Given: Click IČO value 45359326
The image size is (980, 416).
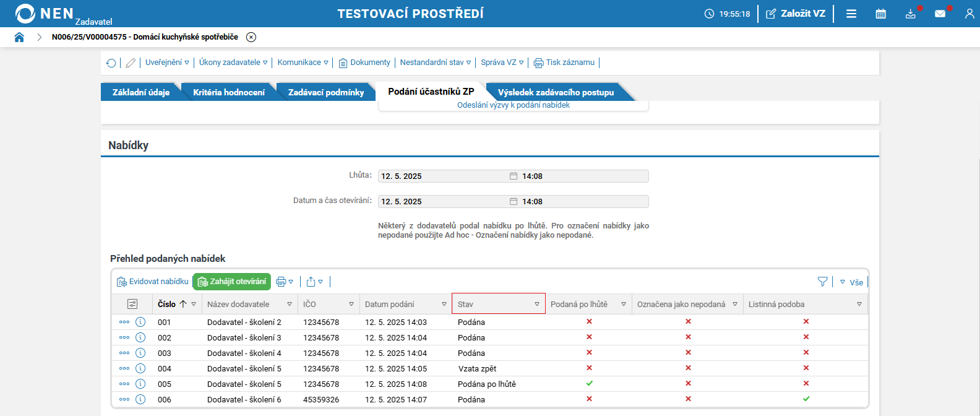Looking at the screenshot, I should 321,399.
